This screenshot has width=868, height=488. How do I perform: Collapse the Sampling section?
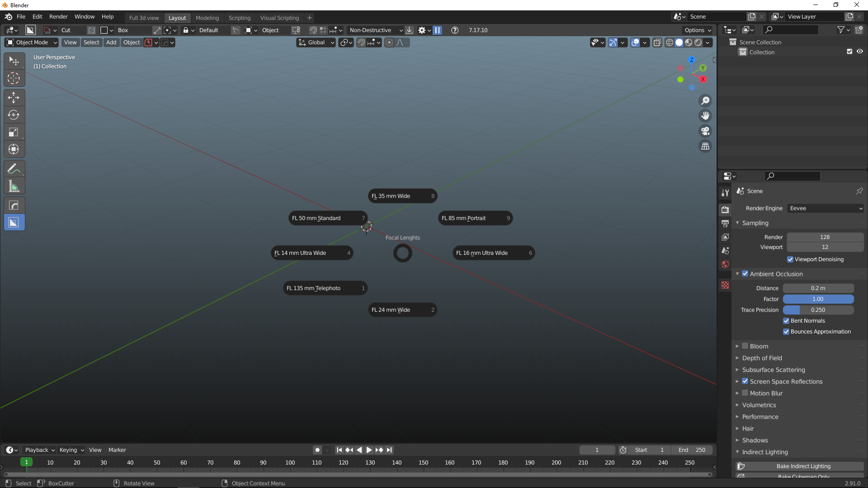tap(737, 223)
